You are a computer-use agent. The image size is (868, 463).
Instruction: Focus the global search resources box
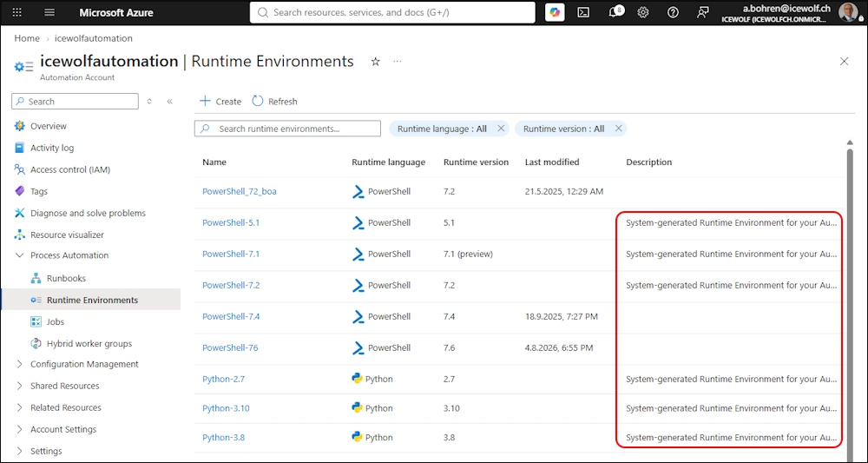[x=392, y=12]
